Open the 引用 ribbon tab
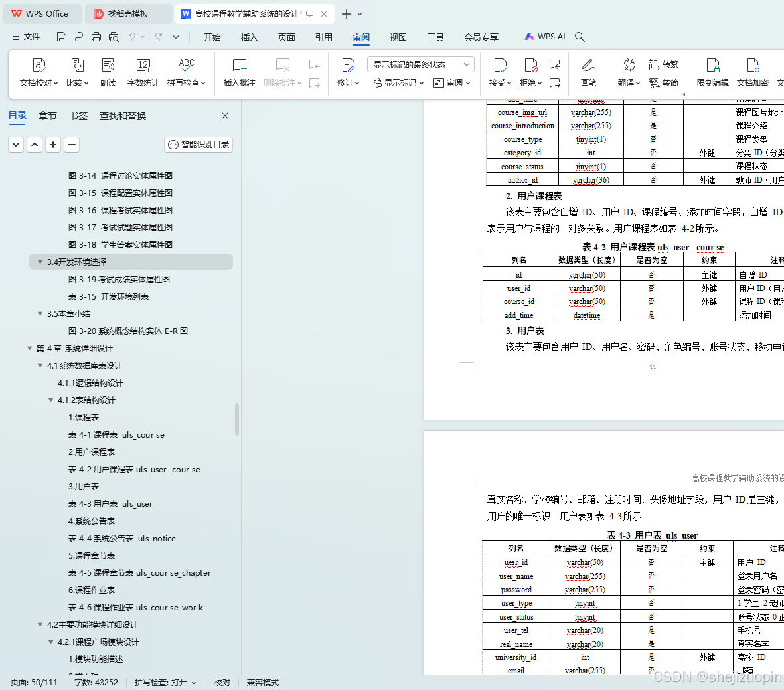The width and height of the screenshot is (784, 690). (323, 37)
